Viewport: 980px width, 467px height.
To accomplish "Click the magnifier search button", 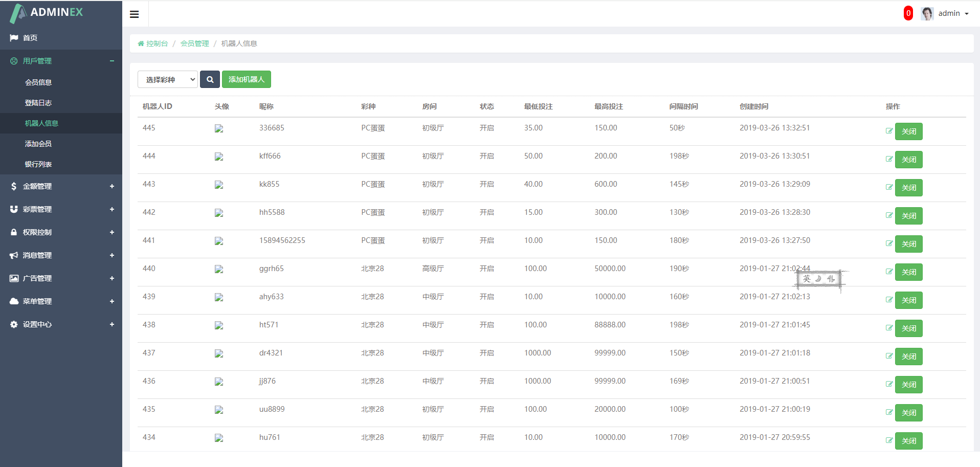I will 210,79.
